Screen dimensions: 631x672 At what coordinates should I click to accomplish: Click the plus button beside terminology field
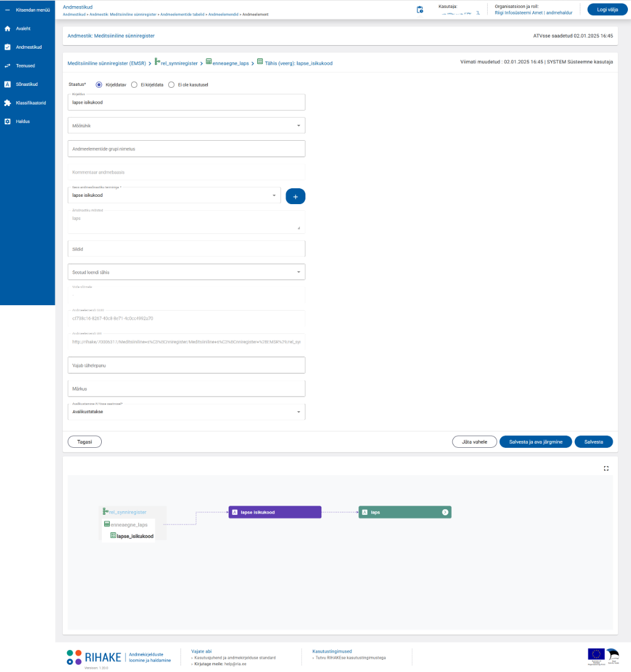click(x=295, y=196)
